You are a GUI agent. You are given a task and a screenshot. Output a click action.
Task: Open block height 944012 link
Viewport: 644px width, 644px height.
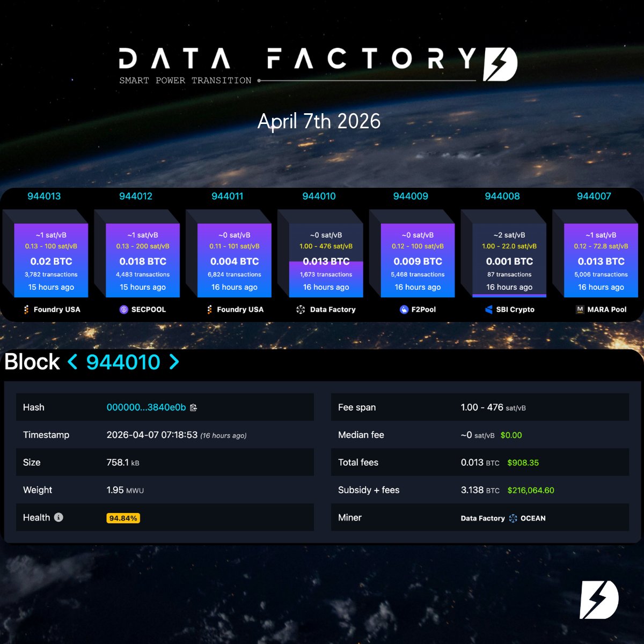click(136, 196)
